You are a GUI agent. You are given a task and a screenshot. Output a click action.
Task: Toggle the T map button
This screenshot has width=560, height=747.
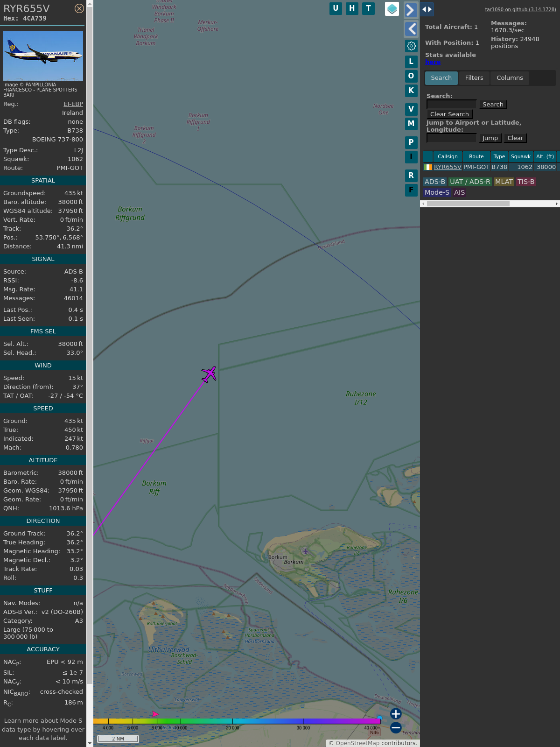[x=368, y=8]
